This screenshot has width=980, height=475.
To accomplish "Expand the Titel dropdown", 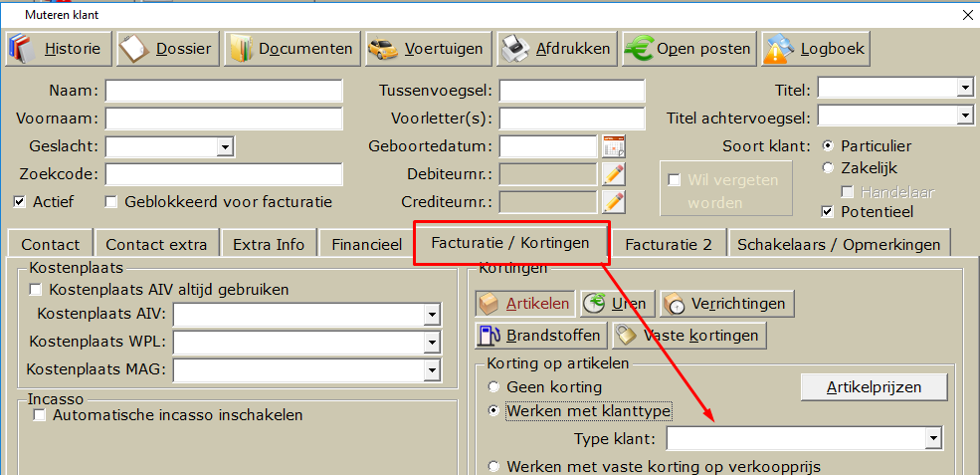I will coord(966,88).
